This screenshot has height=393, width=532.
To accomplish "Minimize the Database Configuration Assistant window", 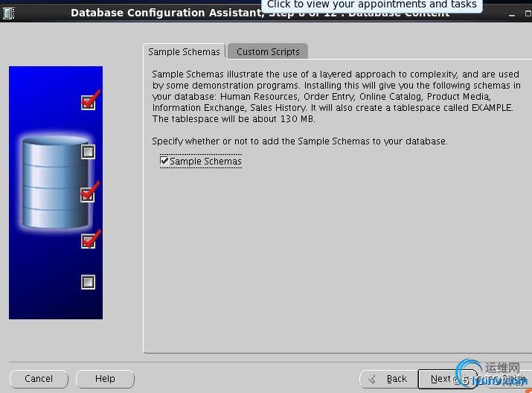I will pos(512,14).
